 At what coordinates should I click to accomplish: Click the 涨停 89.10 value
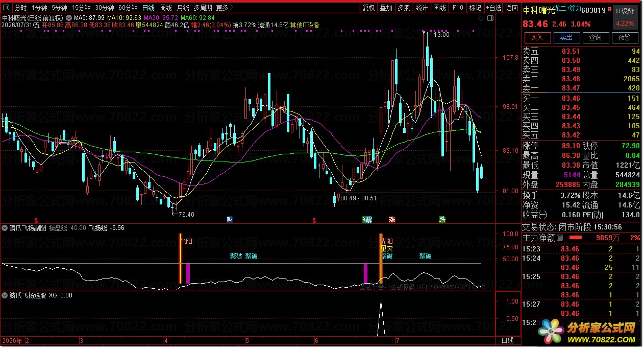[571, 146]
